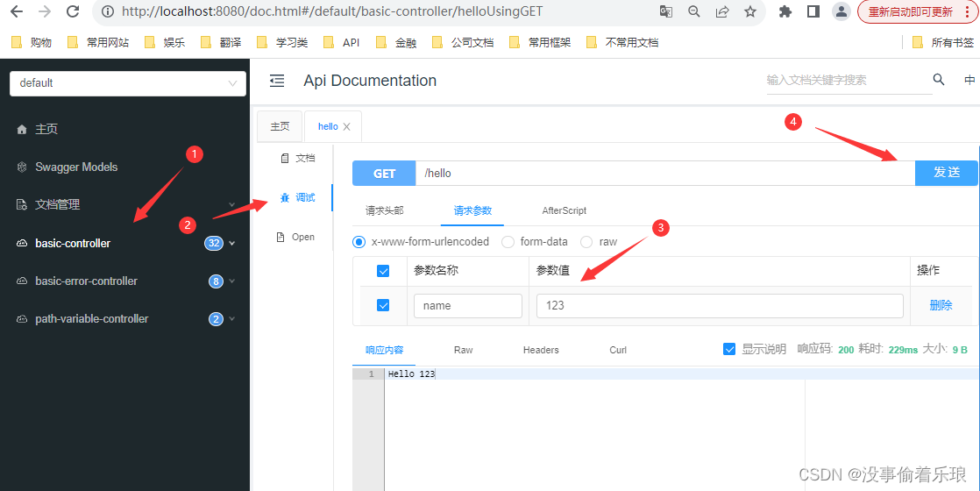The height and width of the screenshot is (491, 980).
Task: Focus the 输入文档关键字搜索 search box
Action: 849,81
